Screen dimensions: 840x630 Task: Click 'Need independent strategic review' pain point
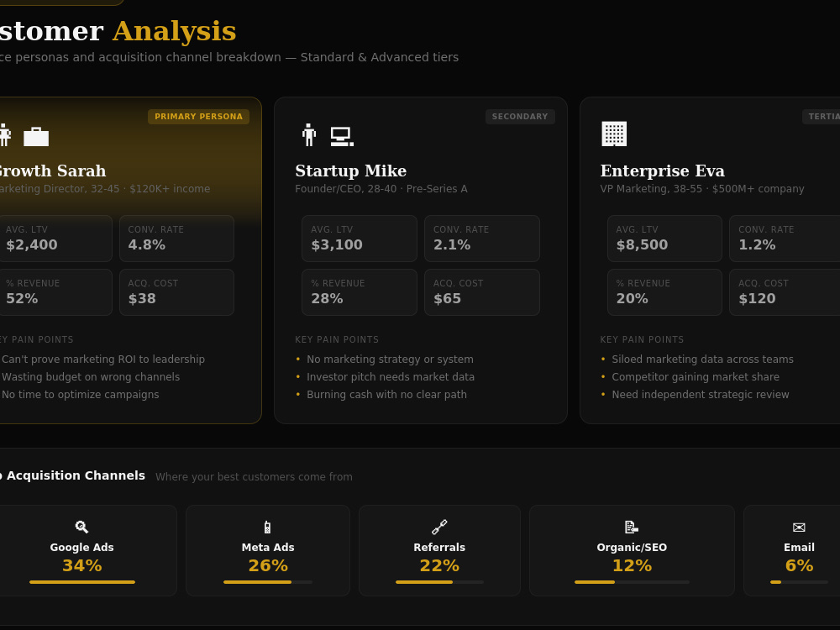click(x=701, y=395)
